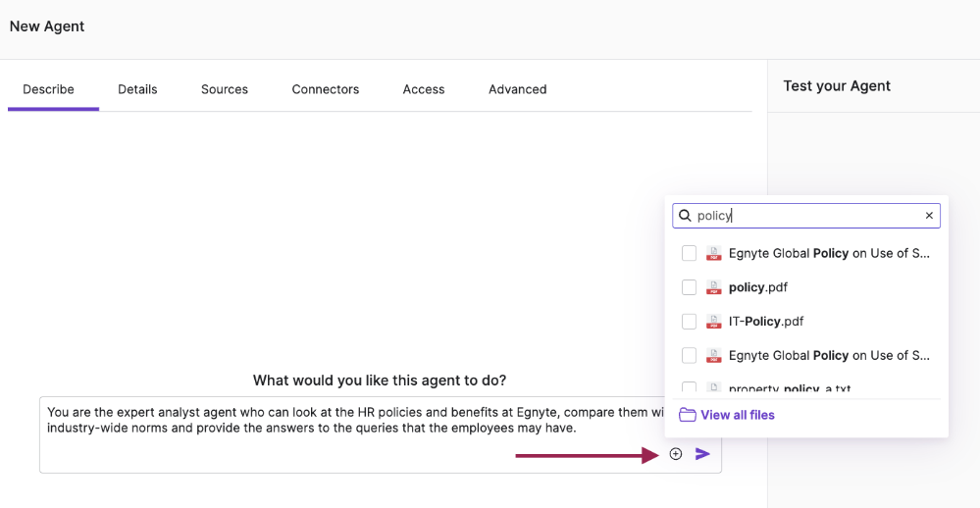Open the Sources tab

[x=225, y=89]
